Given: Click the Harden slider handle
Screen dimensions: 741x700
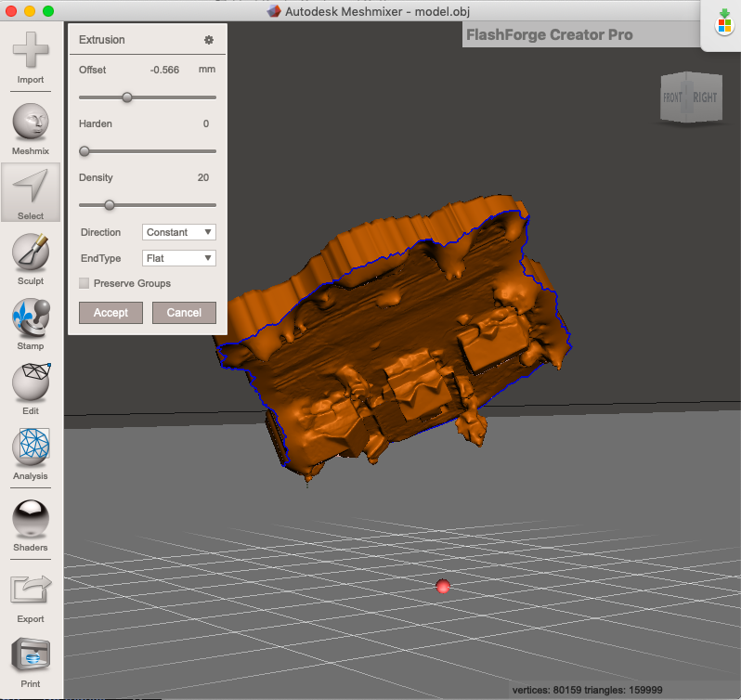Looking at the screenshot, I should pos(84,151).
